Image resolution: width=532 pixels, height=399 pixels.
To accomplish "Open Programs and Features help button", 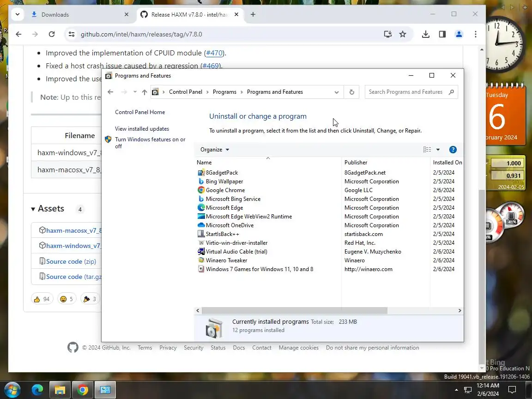I will 453,150.
